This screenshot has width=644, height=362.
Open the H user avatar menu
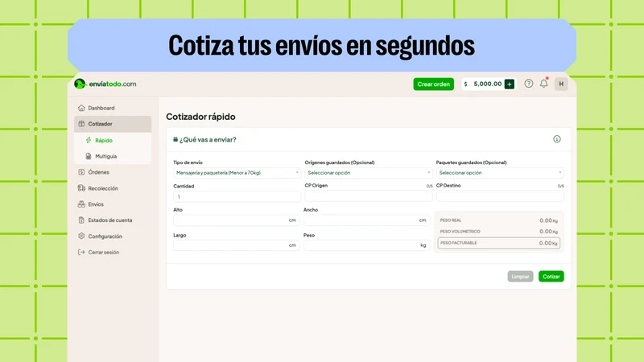[561, 84]
